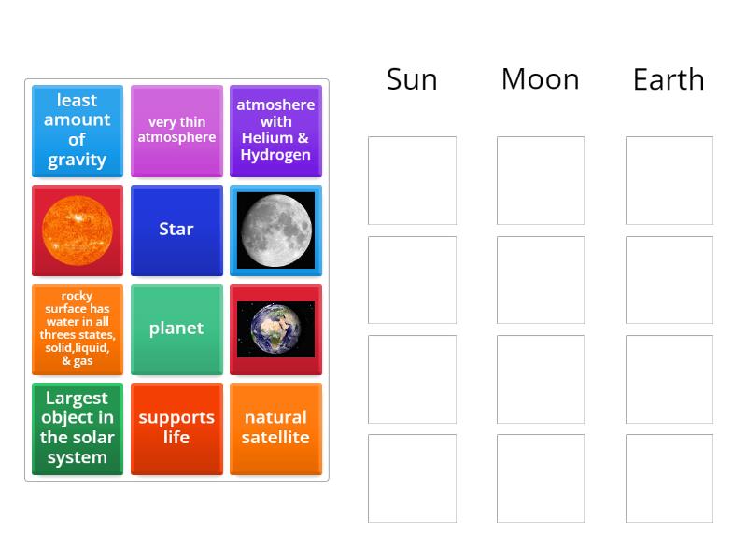Select the 'natural satellite' tile

pos(275,427)
